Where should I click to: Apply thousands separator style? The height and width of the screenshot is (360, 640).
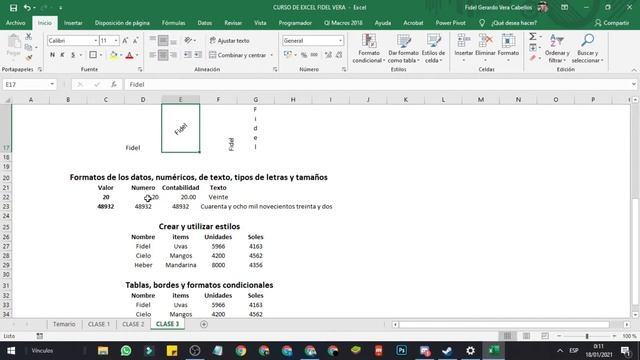click(x=314, y=55)
